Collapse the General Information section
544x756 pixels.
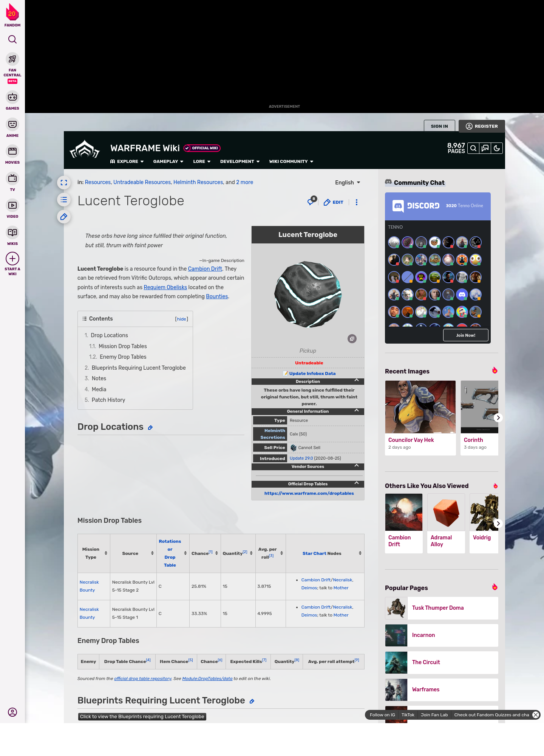coord(357,410)
